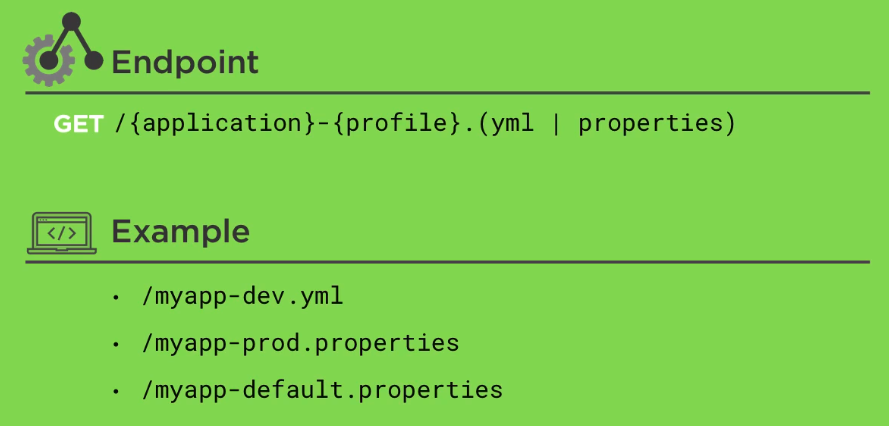
Task: Click the gear icon beside Endpoint heading
Action: point(45,60)
